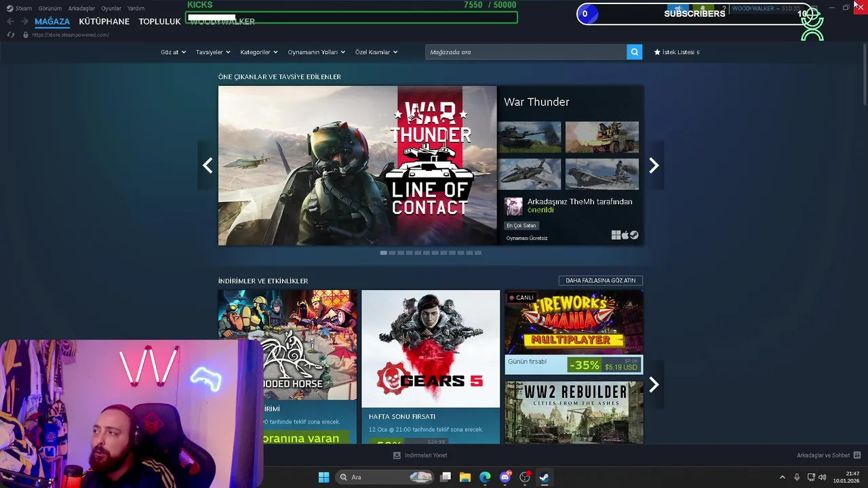Image resolution: width=868 pixels, height=488 pixels.
Task: Open the War Thunder Line of Contact banner
Action: (x=357, y=165)
